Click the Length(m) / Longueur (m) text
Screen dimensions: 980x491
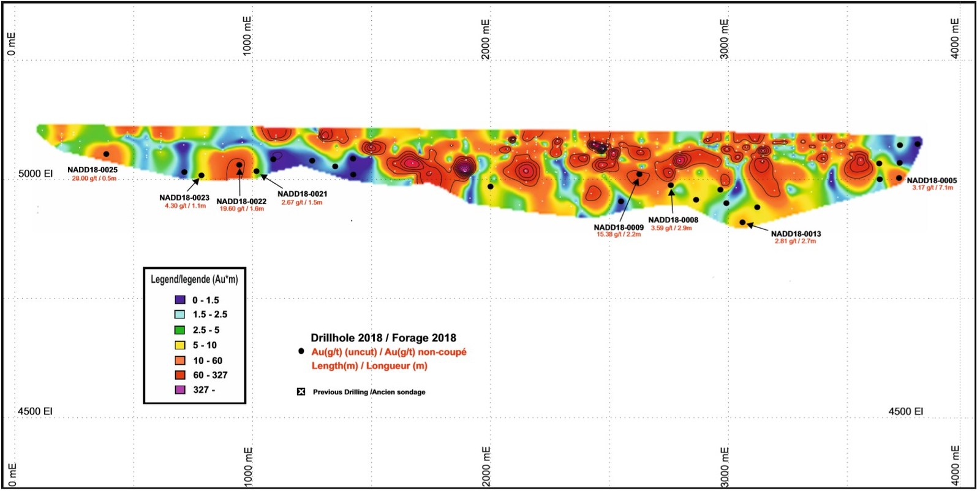pos(369,366)
